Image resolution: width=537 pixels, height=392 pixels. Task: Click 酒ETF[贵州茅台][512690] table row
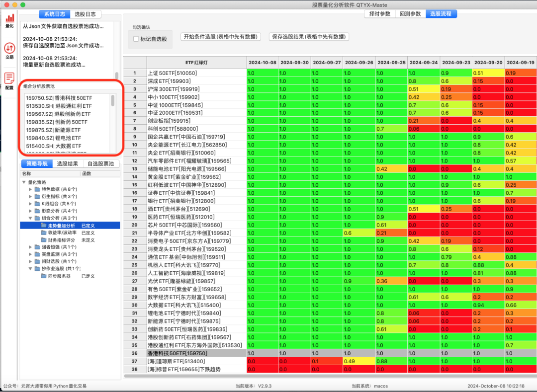pyautogui.click(x=196, y=209)
